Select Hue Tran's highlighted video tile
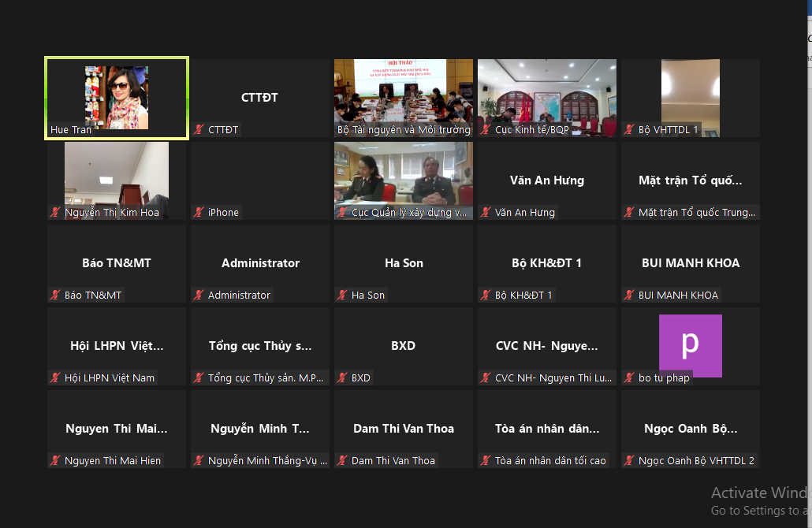This screenshot has height=528, width=812. coord(117,96)
